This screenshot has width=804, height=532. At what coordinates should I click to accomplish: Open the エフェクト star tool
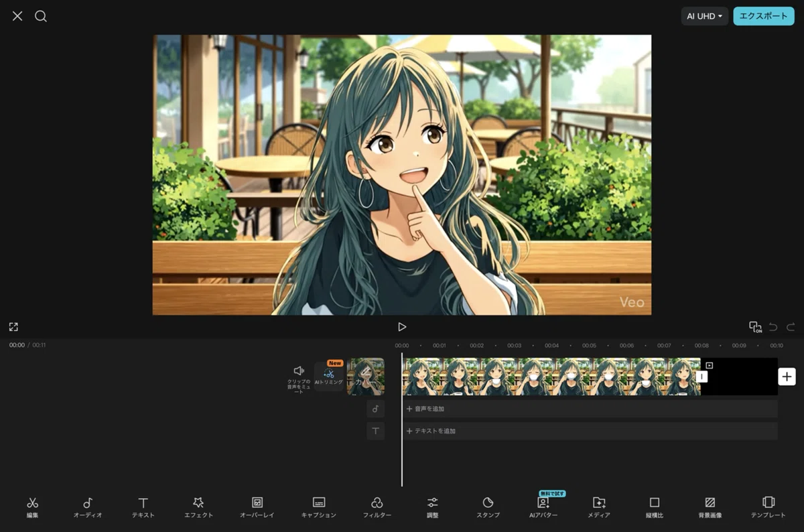(198, 508)
